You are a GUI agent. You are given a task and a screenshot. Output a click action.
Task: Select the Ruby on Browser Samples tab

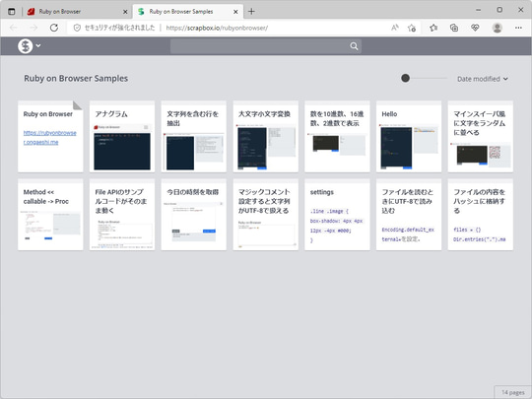tap(187, 12)
